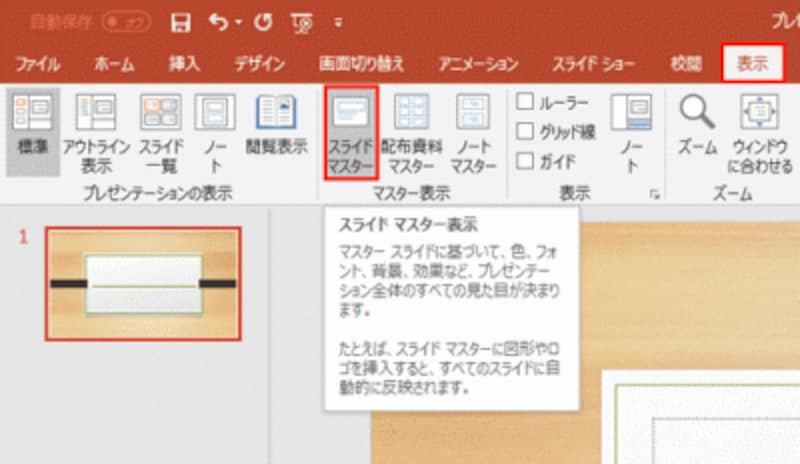Click the Save floppy disk icon

pyautogui.click(x=180, y=22)
